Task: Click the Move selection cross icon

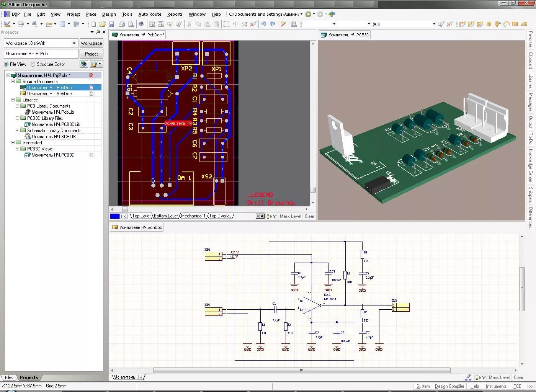Action: click(235, 24)
